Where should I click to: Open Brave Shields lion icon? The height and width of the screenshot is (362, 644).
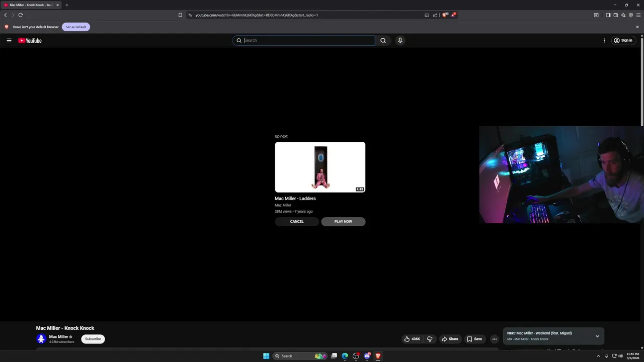point(445,15)
